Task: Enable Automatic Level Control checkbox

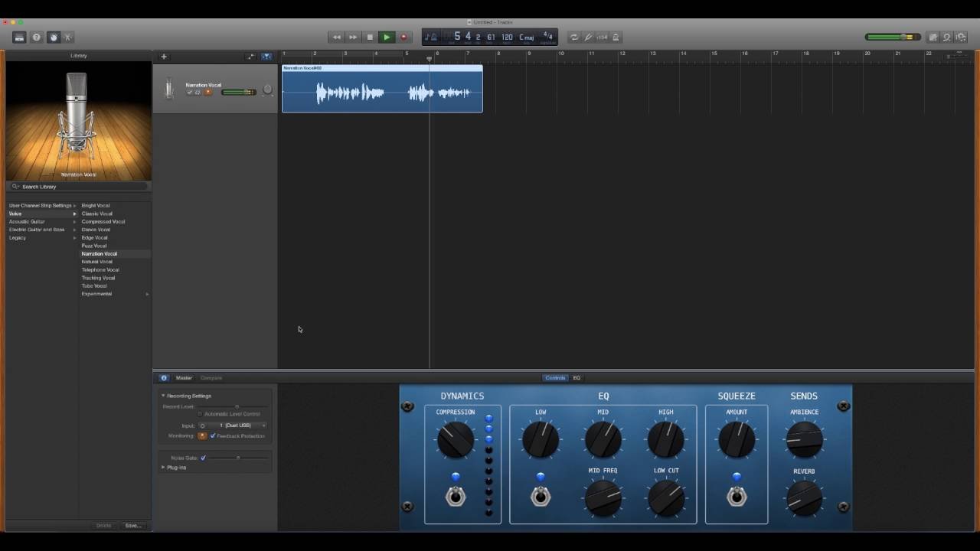Action: [x=200, y=414]
